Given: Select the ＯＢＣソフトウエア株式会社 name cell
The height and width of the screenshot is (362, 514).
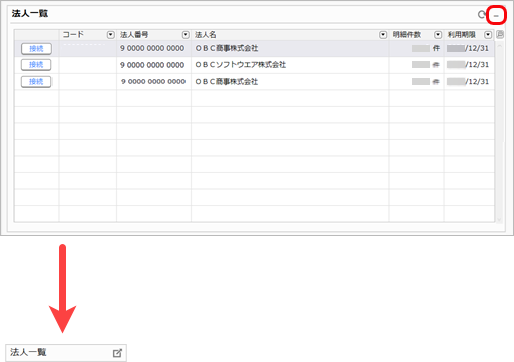Looking at the screenshot, I should (290, 65).
